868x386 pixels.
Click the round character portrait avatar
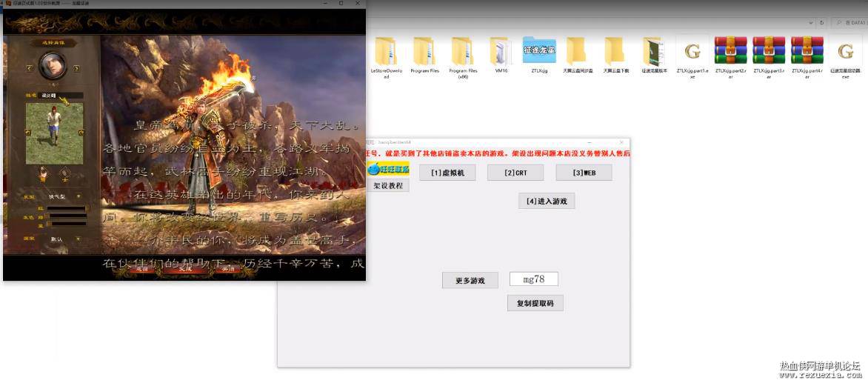(53, 66)
